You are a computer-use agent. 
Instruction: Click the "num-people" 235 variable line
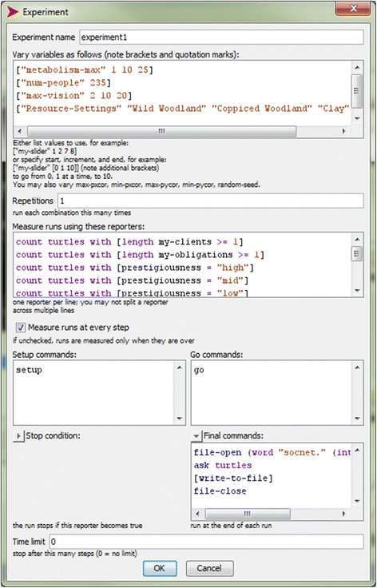(x=63, y=82)
